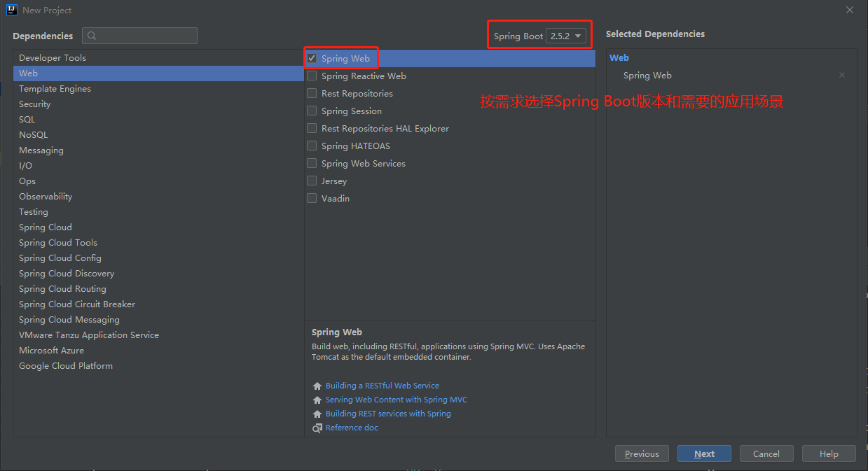Click the home icon beside Building a RESTful Web Service

(317, 386)
